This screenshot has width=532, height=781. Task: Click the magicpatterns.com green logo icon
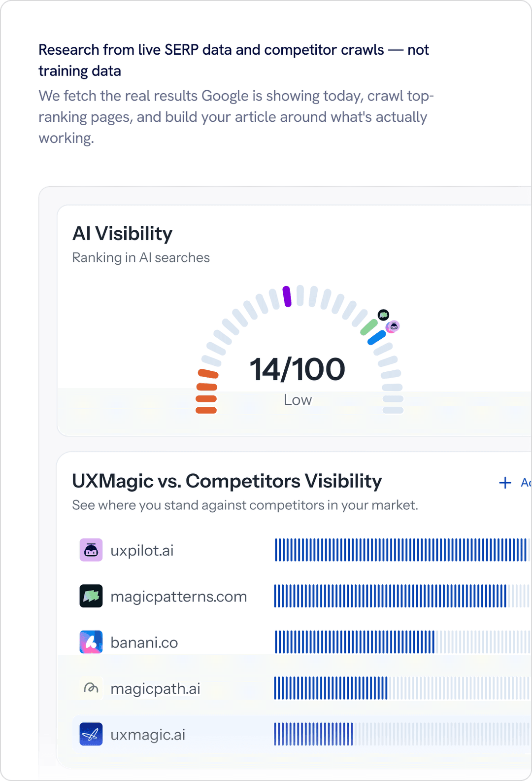(x=91, y=596)
